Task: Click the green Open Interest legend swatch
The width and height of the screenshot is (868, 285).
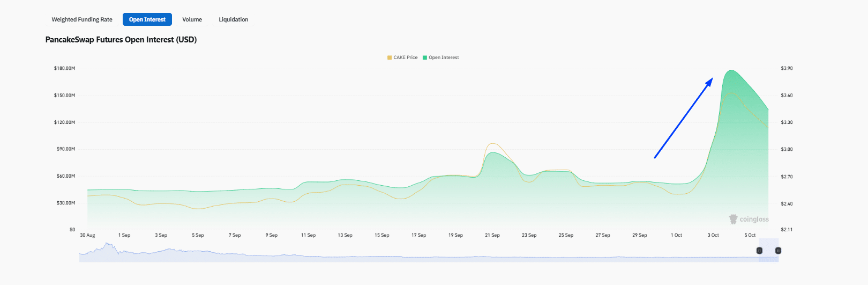Action: pyautogui.click(x=425, y=57)
